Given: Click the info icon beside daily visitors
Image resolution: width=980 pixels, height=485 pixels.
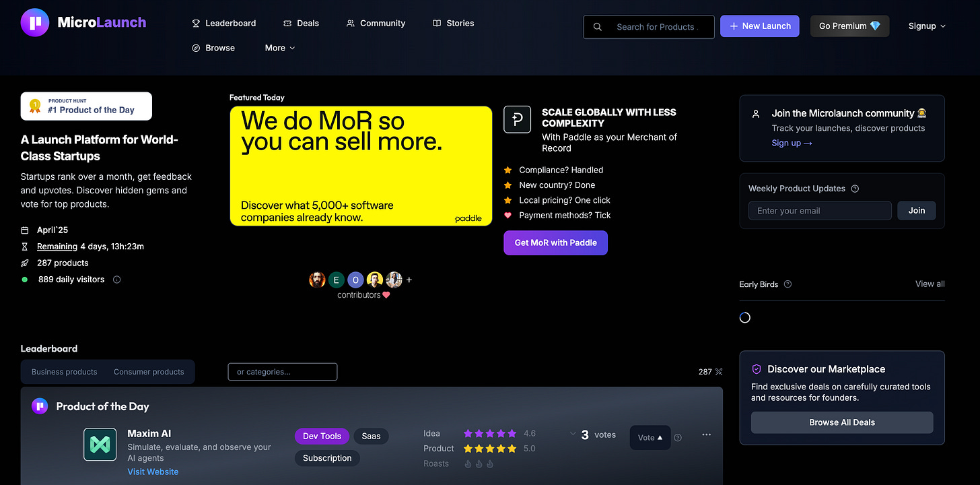Looking at the screenshot, I should pyautogui.click(x=116, y=280).
